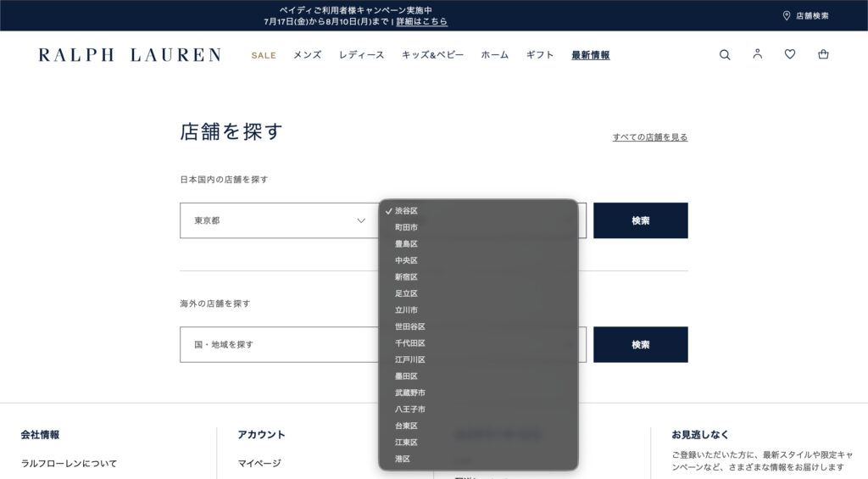Click マイページ footer link
868x479 pixels.
pos(259,464)
